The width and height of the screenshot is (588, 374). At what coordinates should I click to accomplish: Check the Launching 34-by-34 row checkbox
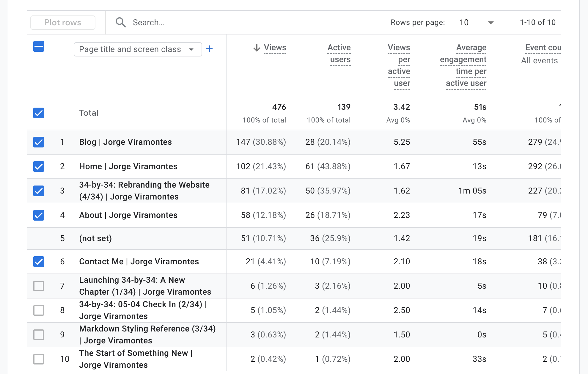[39, 286]
